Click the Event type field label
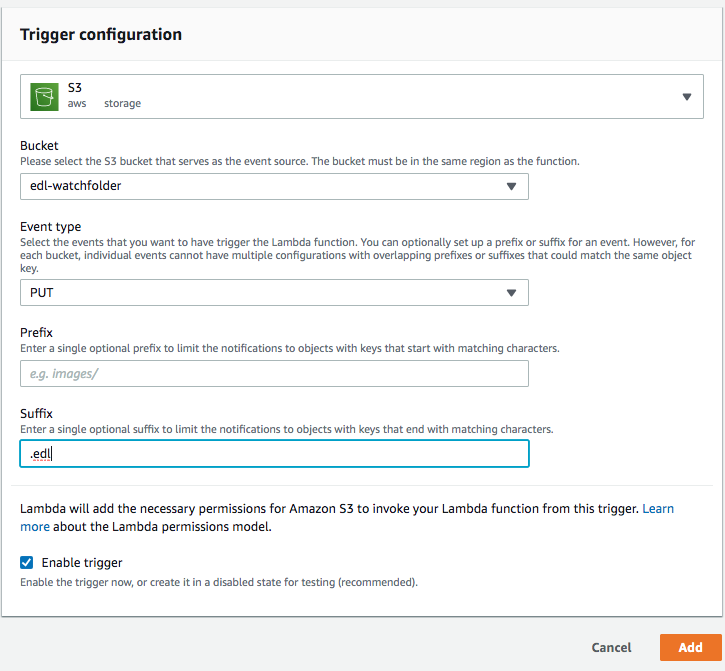Viewport: 725px width, 671px height. pos(50,227)
